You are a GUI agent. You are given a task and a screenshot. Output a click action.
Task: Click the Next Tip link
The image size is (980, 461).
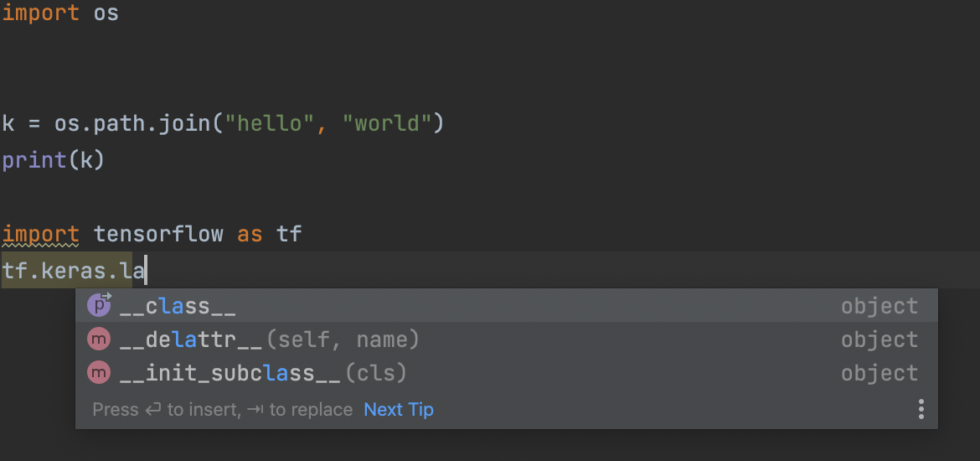[x=399, y=410]
